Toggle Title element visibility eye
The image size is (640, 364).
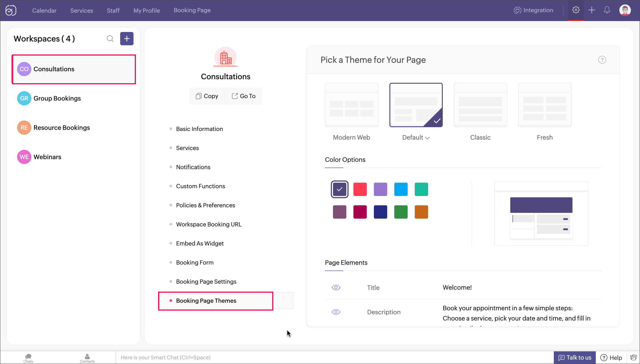[336, 287]
